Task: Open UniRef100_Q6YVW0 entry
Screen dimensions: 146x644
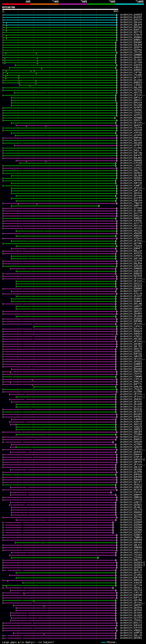Action: pyautogui.click(x=131, y=243)
